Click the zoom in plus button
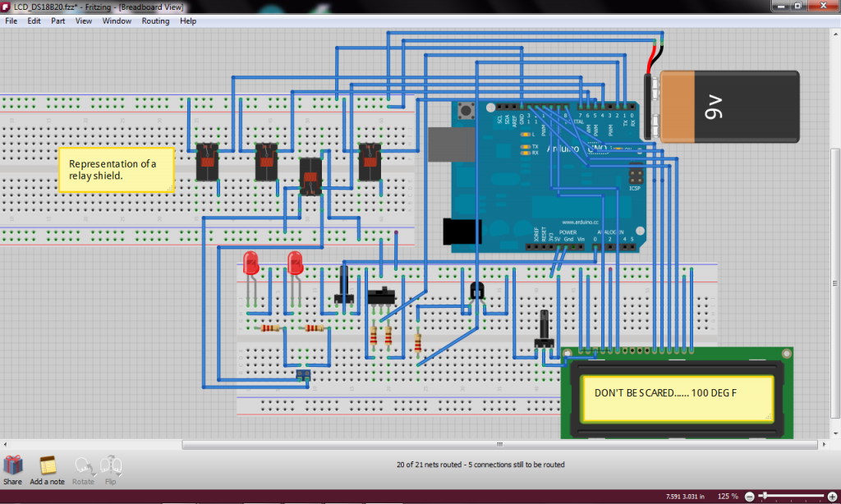Screen dimensions: 841x504 click(833, 497)
